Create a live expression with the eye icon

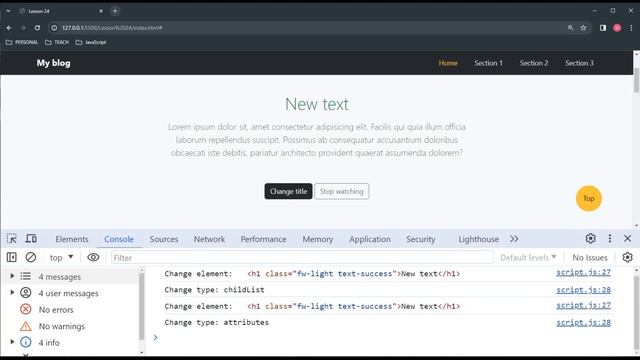(x=93, y=257)
